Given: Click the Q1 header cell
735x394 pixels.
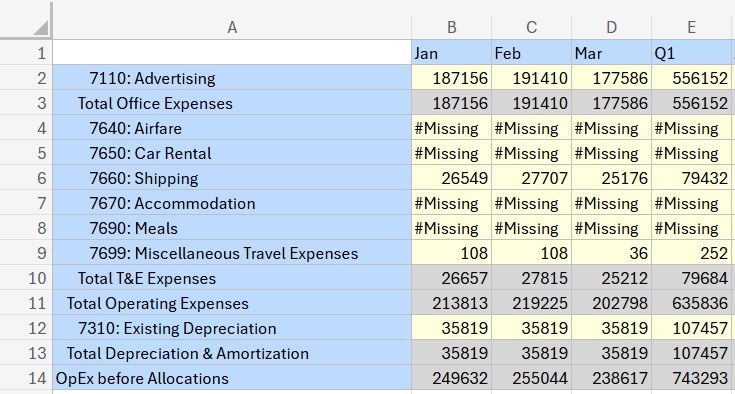Looking at the screenshot, I should (691, 53).
